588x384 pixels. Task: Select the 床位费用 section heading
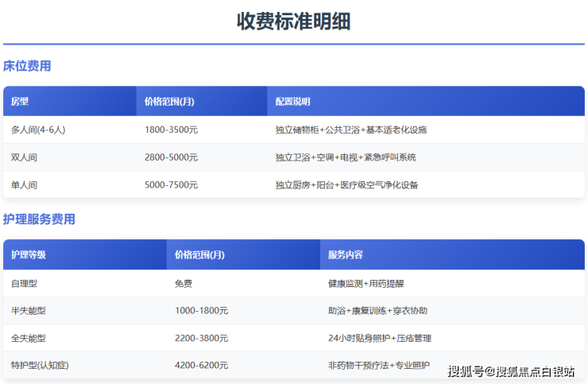(27, 66)
